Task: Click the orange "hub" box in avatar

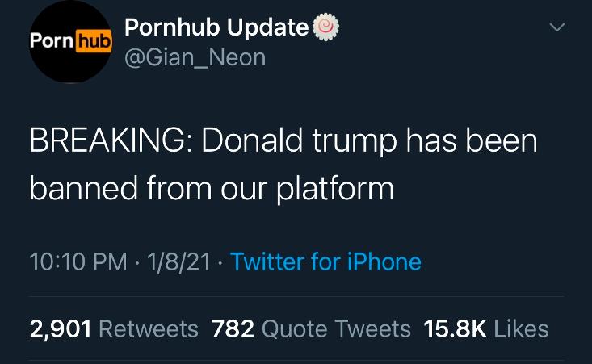Action: coord(94,41)
